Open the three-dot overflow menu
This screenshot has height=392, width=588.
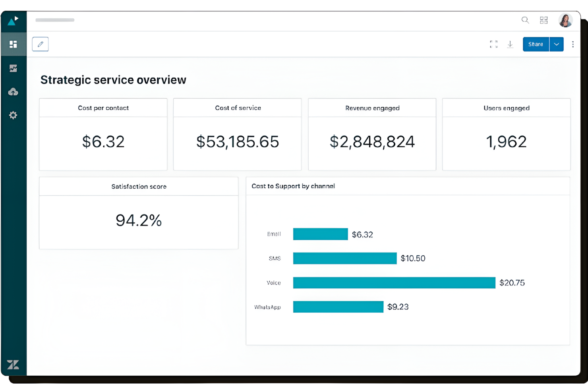click(x=573, y=44)
